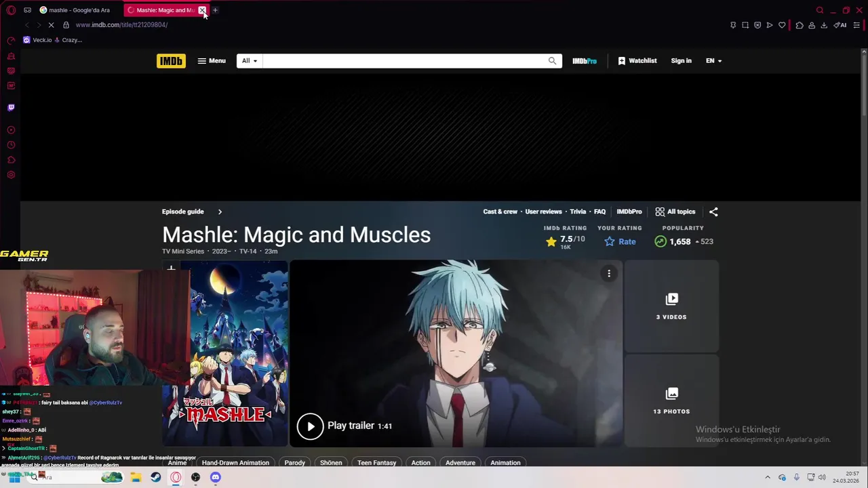
Task: Open the FAQ link
Action: click(x=600, y=211)
